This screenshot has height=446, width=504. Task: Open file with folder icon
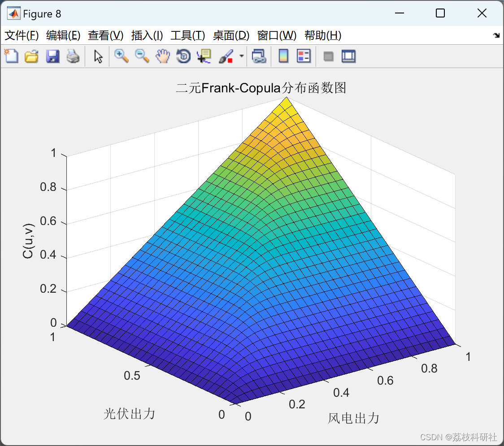tap(31, 56)
